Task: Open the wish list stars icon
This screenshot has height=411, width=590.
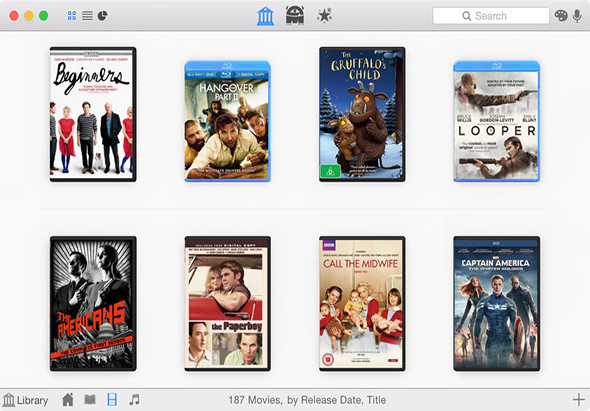Action: click(324, 16)
